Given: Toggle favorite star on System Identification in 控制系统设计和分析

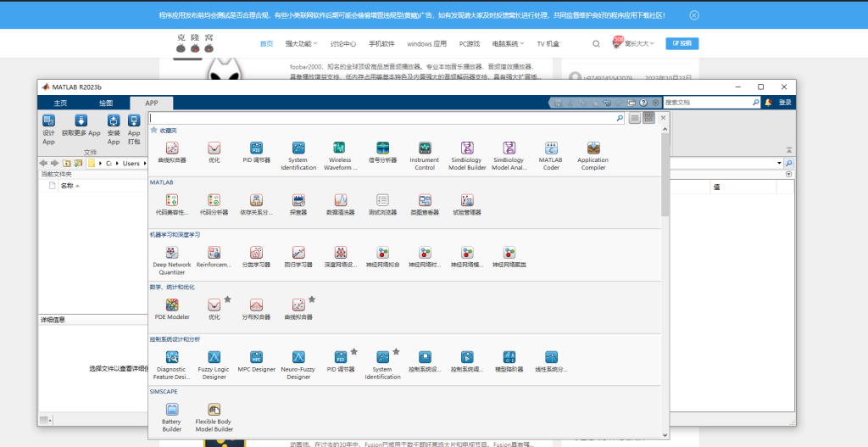Looking at the screenshot, I should [x=397, y=351].
